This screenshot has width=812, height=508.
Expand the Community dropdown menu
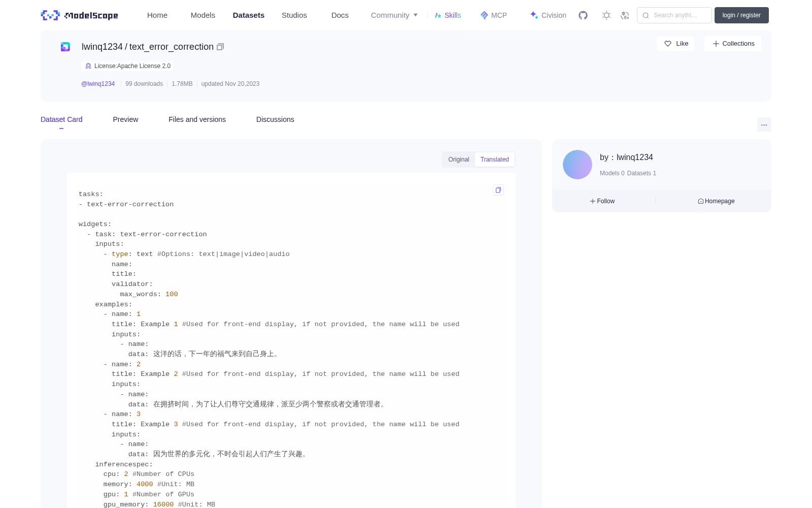[394, 15]
